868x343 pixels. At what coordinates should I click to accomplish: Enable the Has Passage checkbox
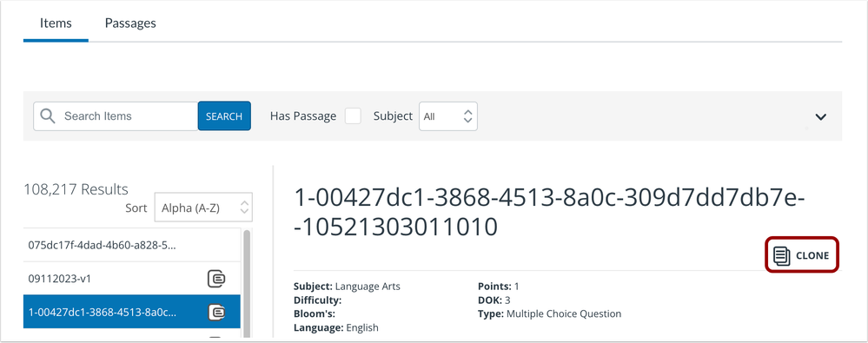[353, 116]
